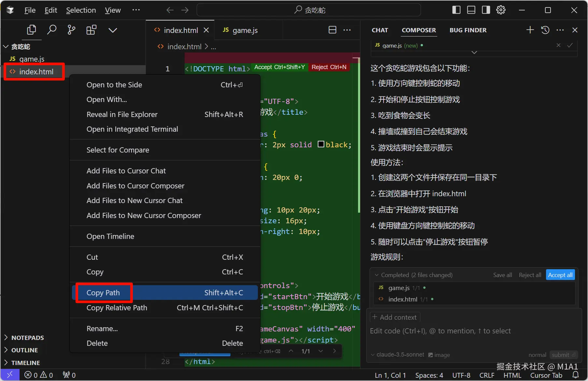588x381 pixels.
Task: Select the COMPOSER tab
Action: coord(419,30)
